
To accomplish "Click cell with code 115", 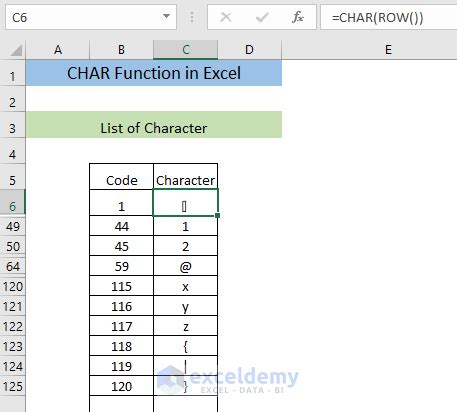I will tap(121, 286).
